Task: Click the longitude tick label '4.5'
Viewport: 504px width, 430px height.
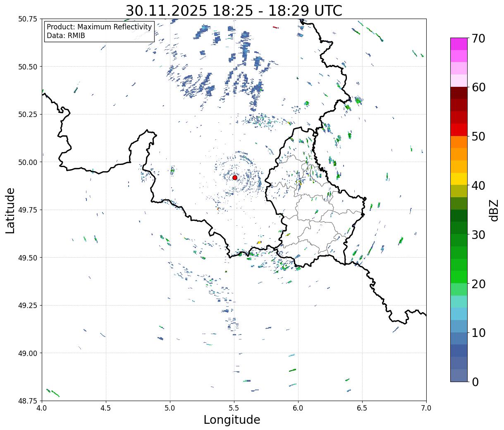Action: click(x=106, y=408)
